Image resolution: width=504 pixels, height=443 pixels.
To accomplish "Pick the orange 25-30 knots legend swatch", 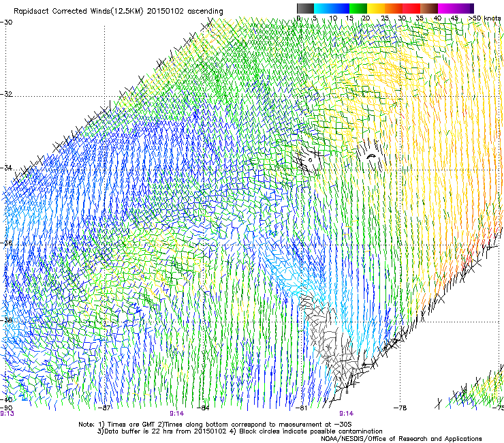I will click(394, 8).
